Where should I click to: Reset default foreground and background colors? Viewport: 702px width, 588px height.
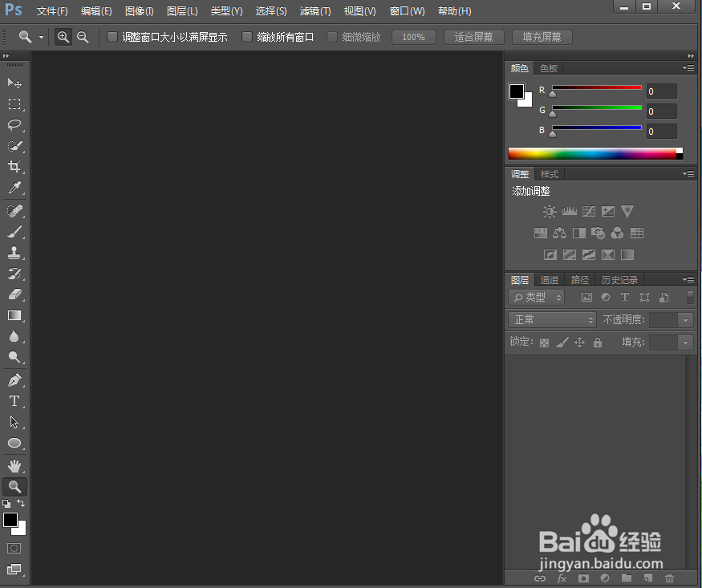[x=6, y=504]
